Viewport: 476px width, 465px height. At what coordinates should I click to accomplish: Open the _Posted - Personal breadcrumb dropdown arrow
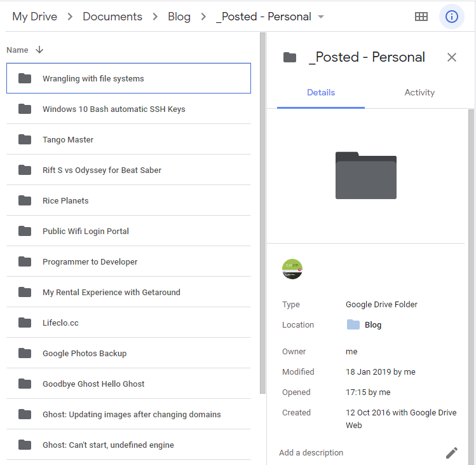pos(320,17)
